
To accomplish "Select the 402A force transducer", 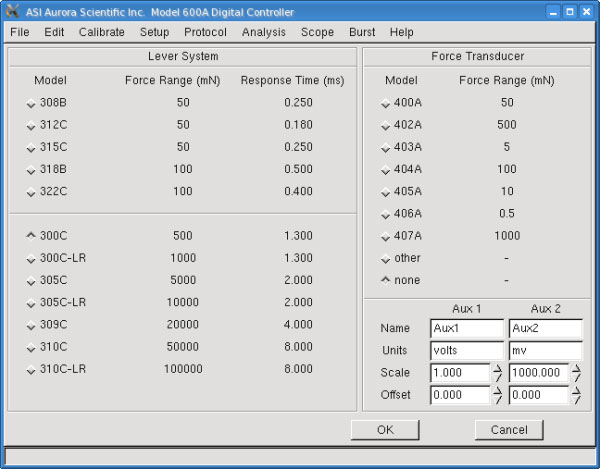I will [385, 126].
